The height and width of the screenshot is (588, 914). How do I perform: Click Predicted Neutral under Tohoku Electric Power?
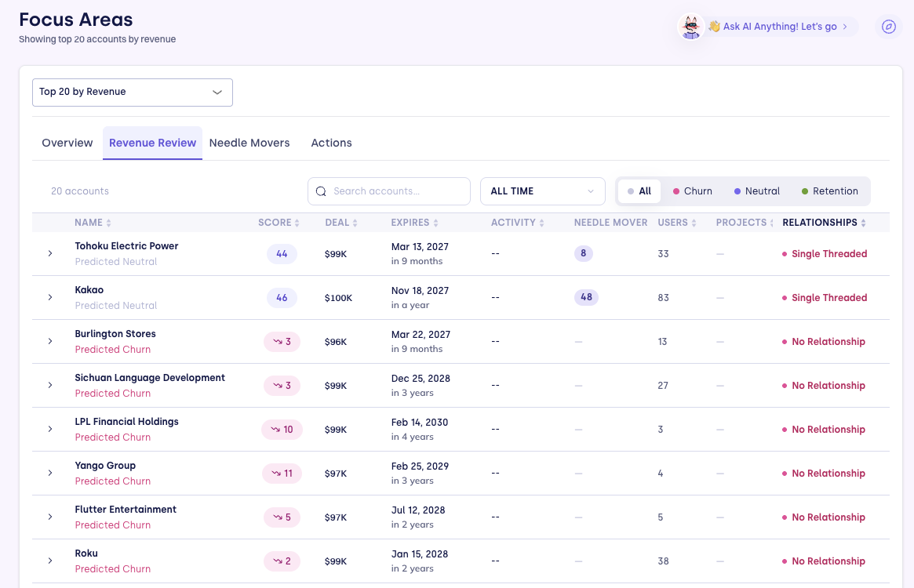(116, 262)
